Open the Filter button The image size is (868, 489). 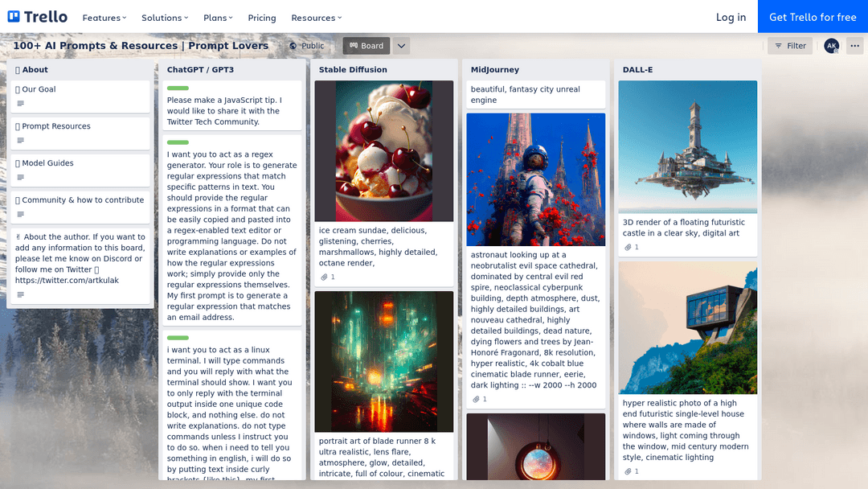[790, 46]
